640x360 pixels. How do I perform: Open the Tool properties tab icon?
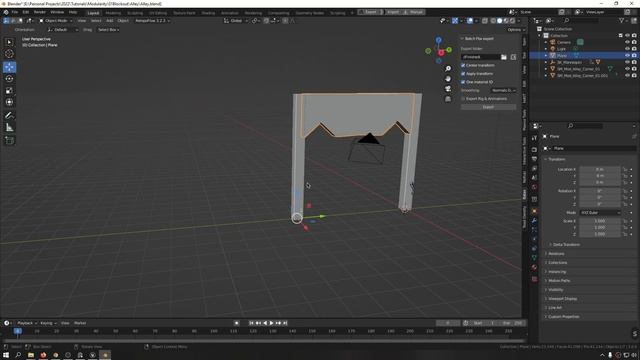pos(534,138)
